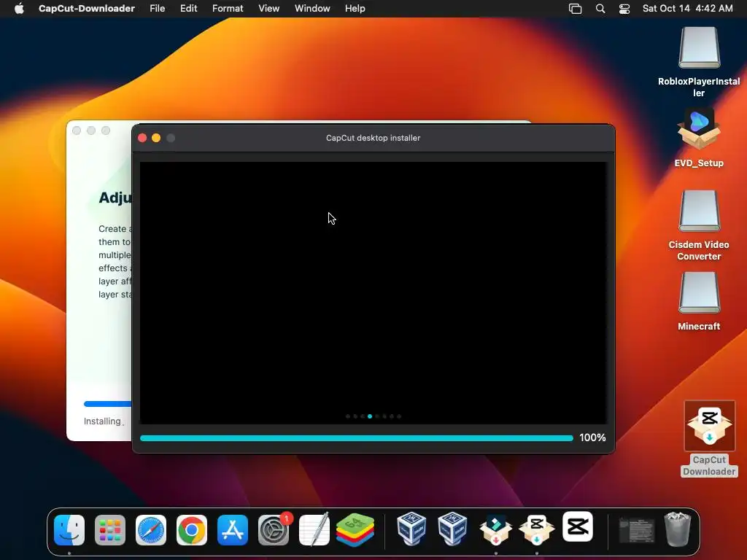Open Control Center in menu bar
The width and height of the screenshot is (747, 560).
tap(624, 9)
